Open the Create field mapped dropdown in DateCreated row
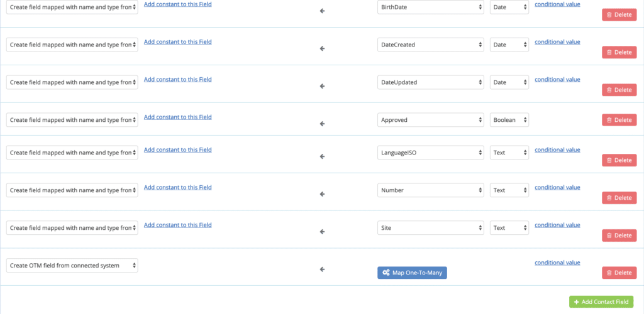 pyautogui.click(x=72, y=45)
